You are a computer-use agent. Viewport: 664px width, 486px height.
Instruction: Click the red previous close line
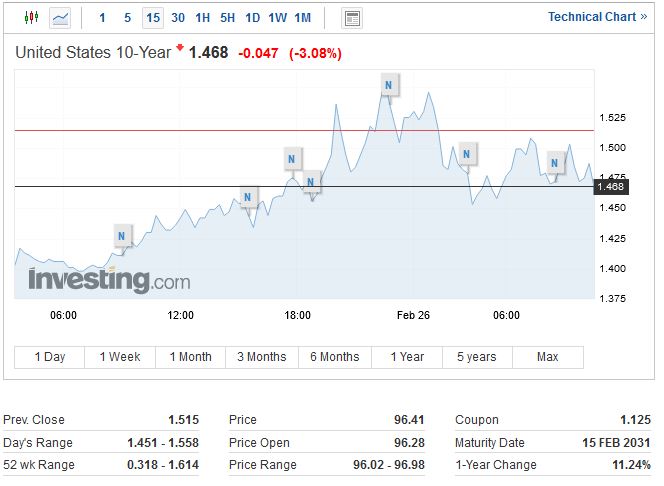pos(200,131)
